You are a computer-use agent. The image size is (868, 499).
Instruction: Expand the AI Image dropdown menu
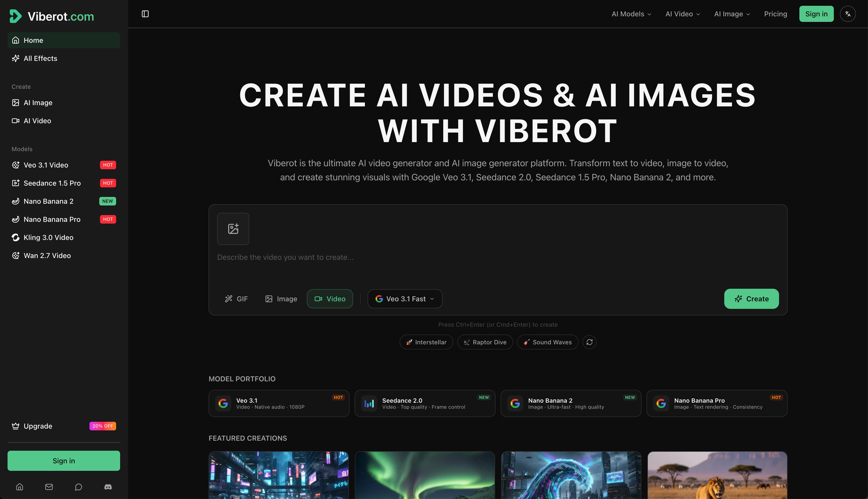(x=732, y=14)
